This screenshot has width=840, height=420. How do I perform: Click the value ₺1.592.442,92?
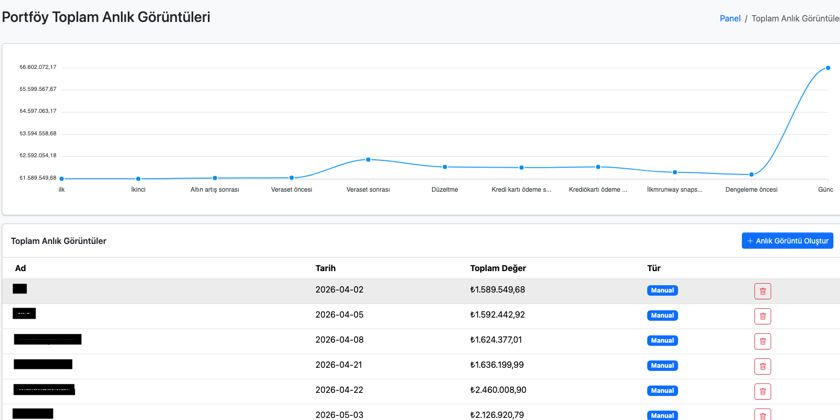coord(498,315)
